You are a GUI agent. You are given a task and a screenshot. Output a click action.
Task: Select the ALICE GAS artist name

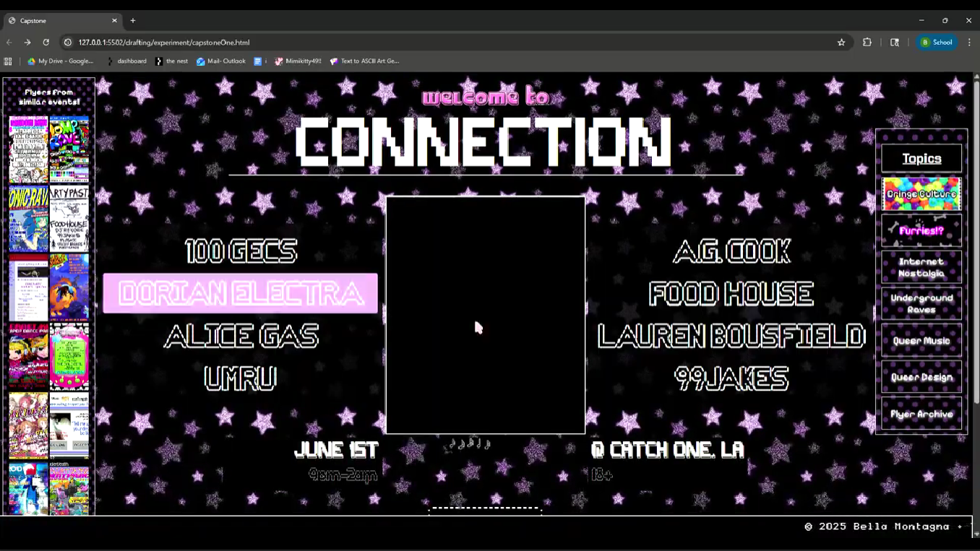tap(241, 336)
